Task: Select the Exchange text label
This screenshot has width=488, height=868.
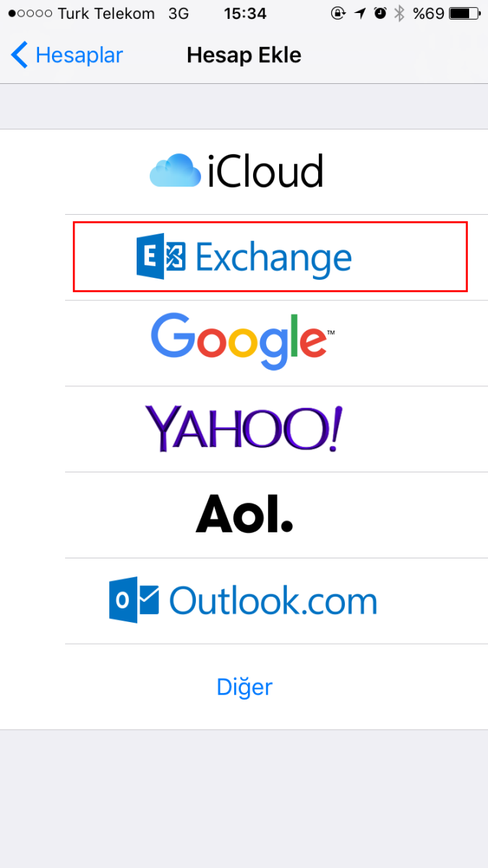Action: (273, 258)
